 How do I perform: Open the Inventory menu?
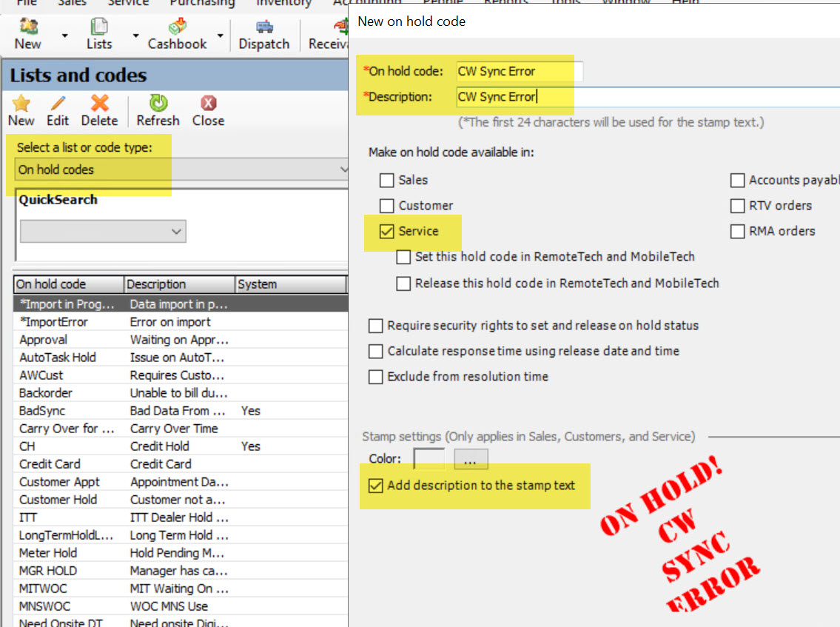click(283, 3)
